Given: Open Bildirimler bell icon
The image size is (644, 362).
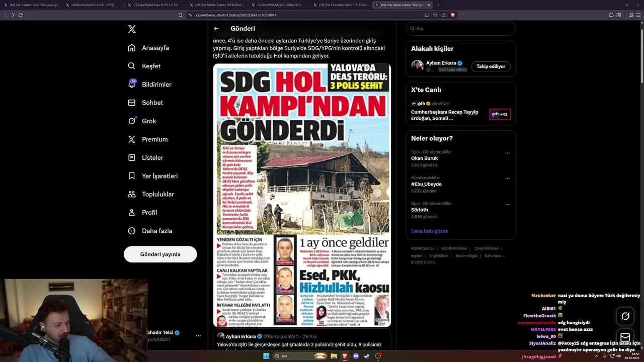Looking at the screenshot, I should [132, 84].
